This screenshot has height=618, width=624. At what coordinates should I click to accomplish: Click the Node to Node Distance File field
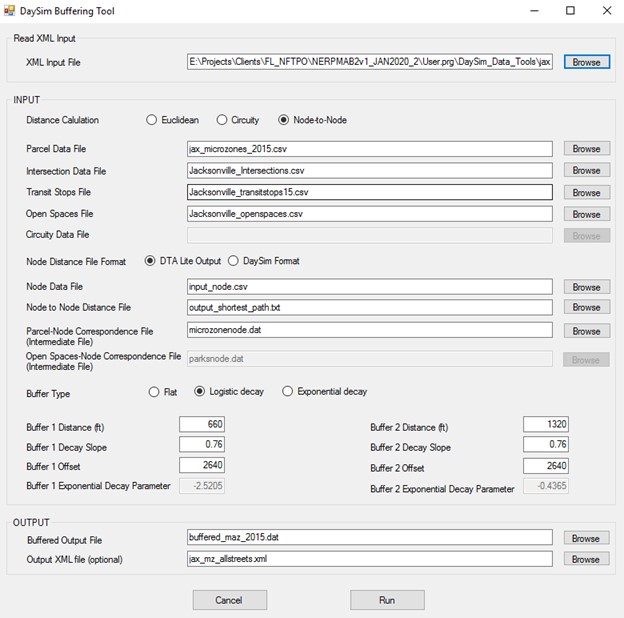coord(369,307)
